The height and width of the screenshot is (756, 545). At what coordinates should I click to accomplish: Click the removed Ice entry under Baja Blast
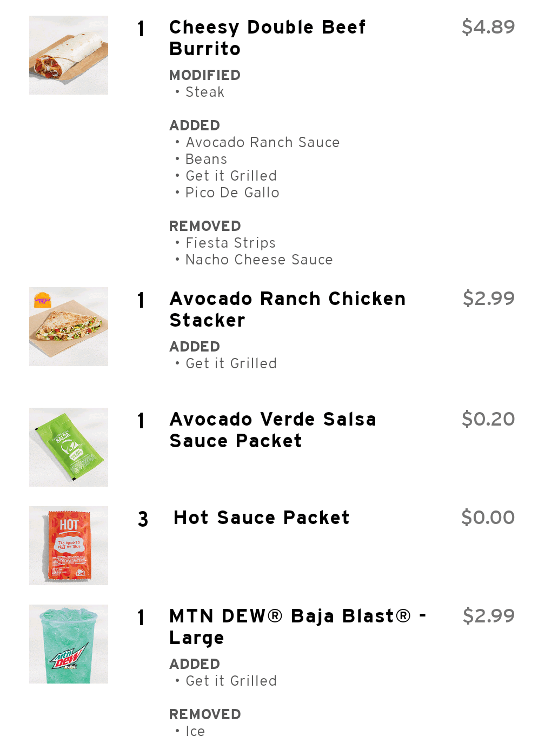tap(195, 732)
